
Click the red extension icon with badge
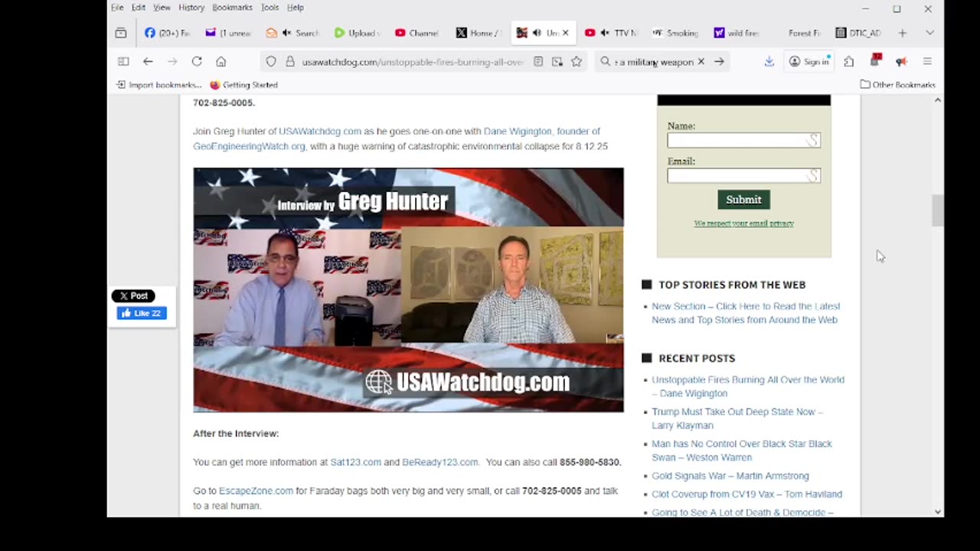876,60
